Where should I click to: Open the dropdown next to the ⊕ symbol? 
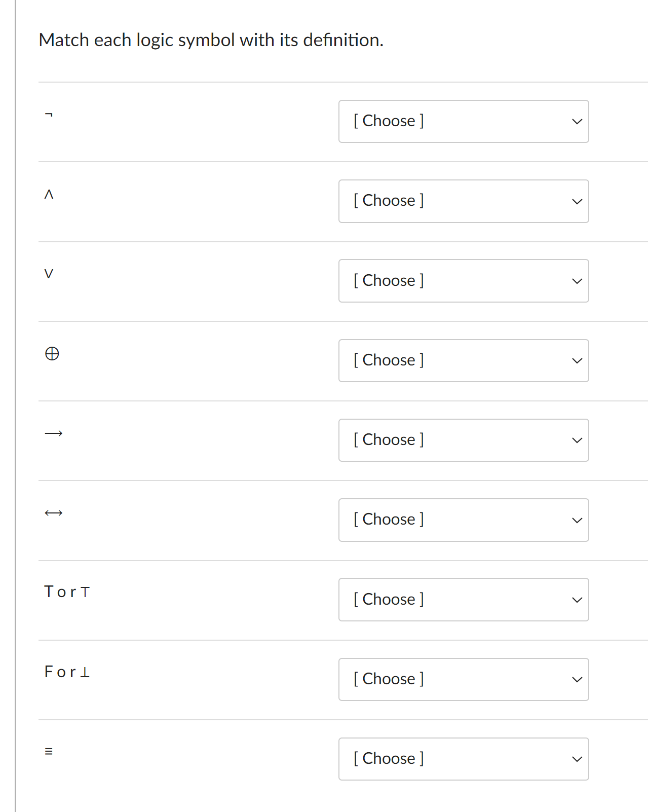463,360
